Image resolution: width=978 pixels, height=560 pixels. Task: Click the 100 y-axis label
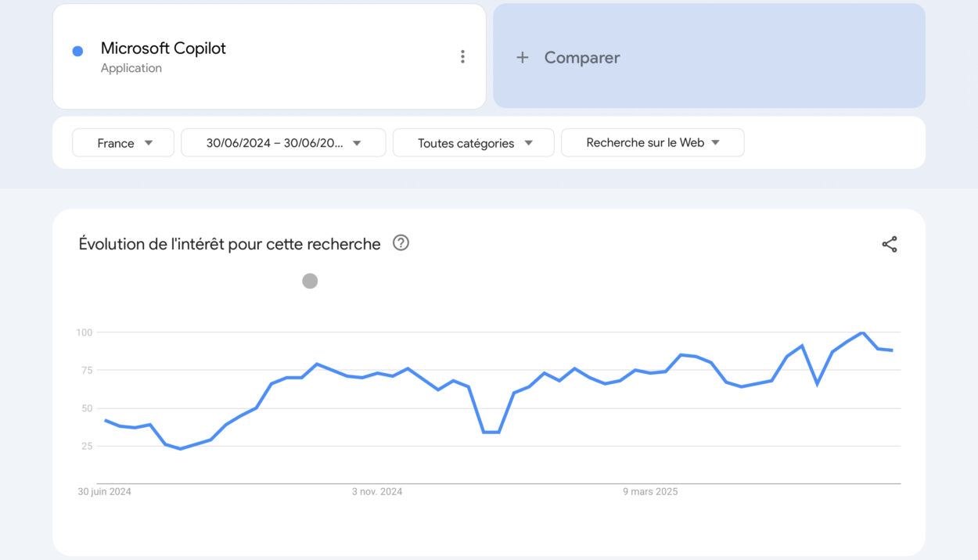[x=84, y=332]
